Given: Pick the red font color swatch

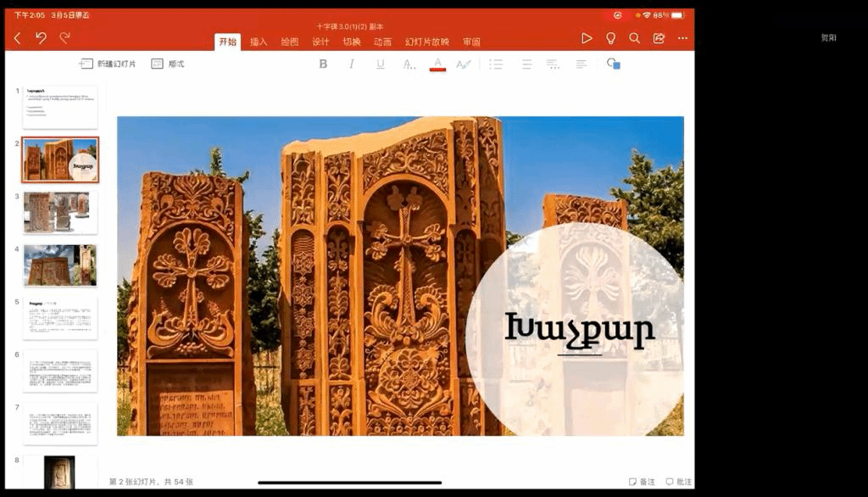Looking at the screenshot, I should 437,64.
